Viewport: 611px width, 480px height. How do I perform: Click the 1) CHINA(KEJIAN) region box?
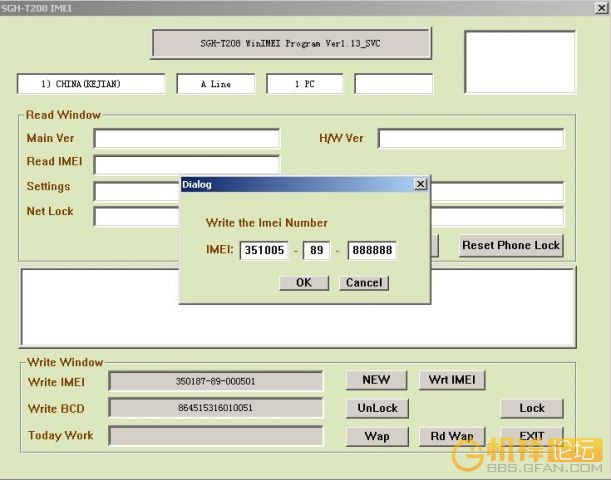tap(91, 84)
